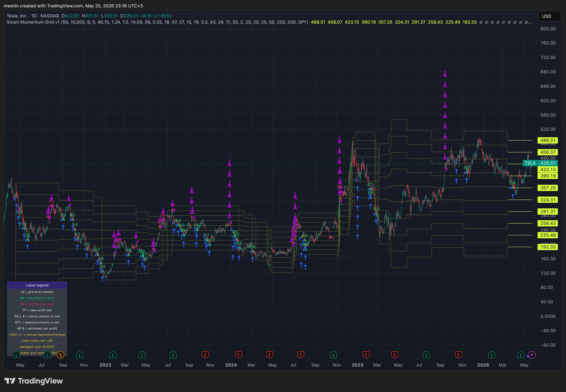
Task: Click the 'Managed cash: $10000' row
Action: (x=37, y=347)
